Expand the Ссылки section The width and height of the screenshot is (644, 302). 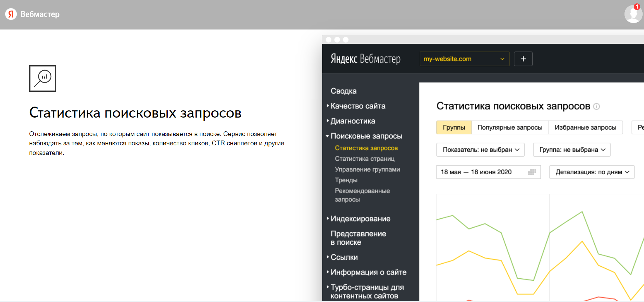[x=342, y=257]
